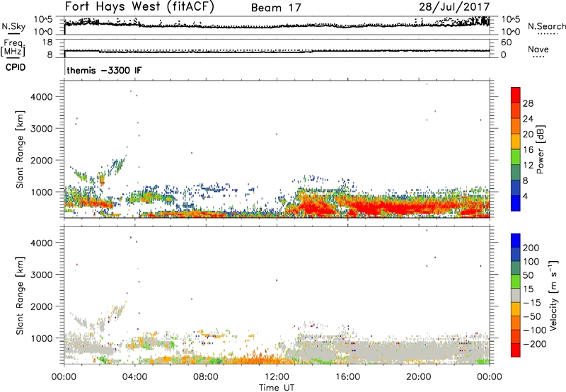Image resolution: width=566 pixels, height=392 pixels.
Task: Click the grey band of velocity colorbar
Action: pyautogui.click(x=516, y=296)
